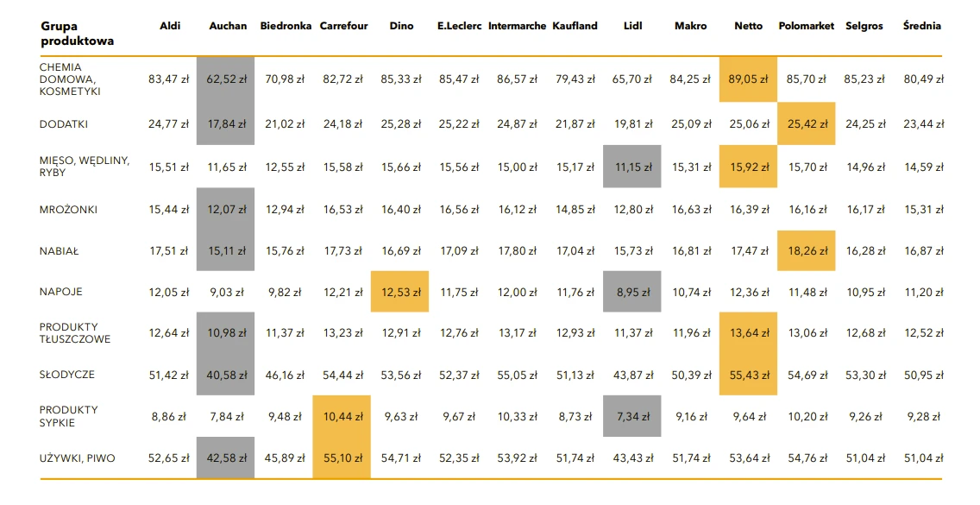
Task: Select the yellow 10,44 zł Carrefour cell
Action: 342,416
